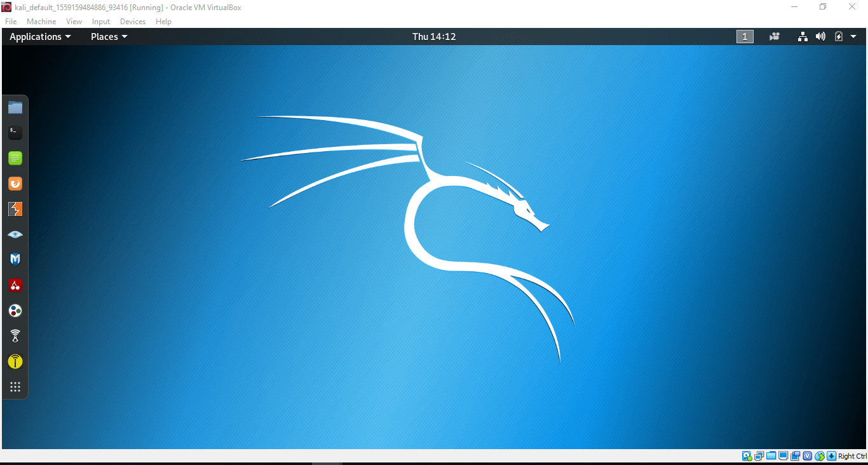Click the yellow circular dock icon

[15, 361]
